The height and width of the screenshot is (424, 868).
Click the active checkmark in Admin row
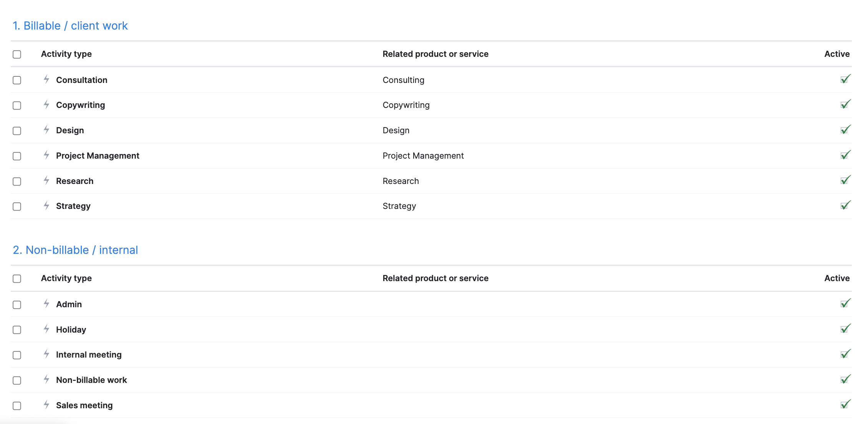pos(846,303)
